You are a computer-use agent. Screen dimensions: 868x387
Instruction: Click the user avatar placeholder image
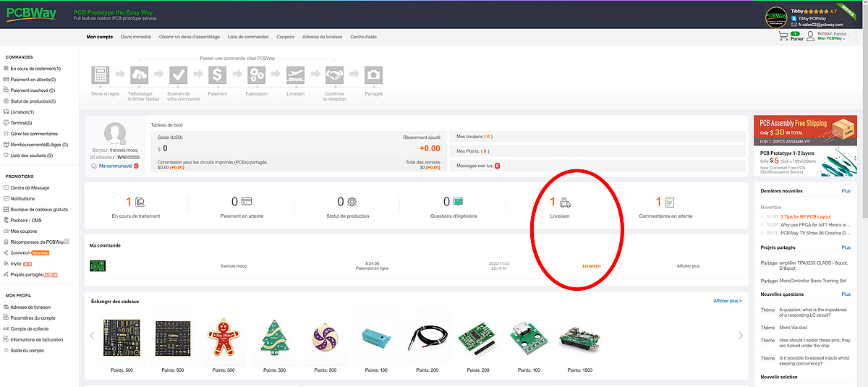click(116, 135)
